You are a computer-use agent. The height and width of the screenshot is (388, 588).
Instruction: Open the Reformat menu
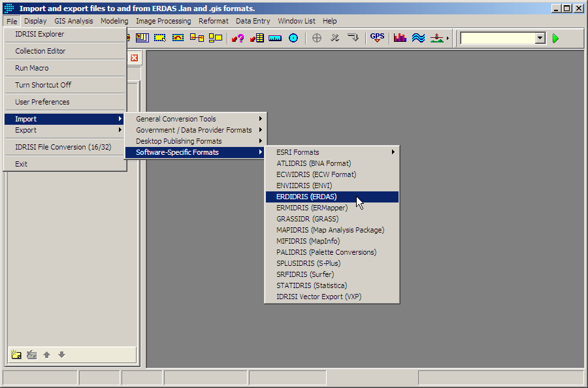[x=214, y=21]
